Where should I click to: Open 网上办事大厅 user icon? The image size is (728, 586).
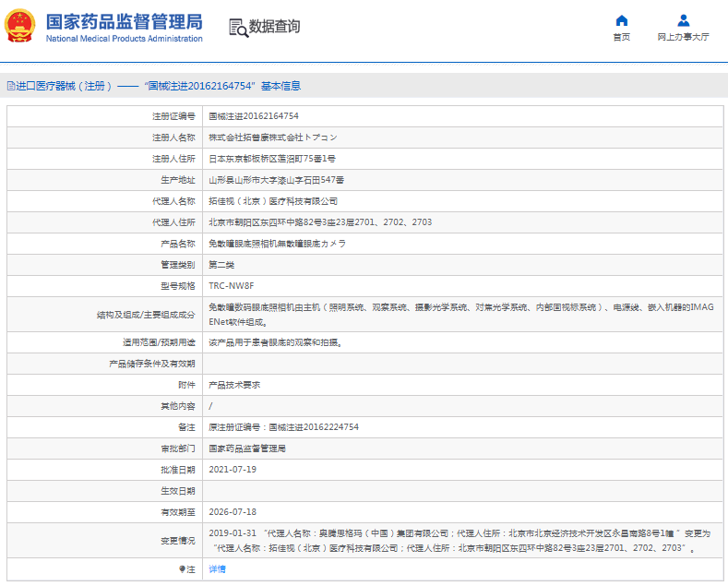tap(683, 20)
